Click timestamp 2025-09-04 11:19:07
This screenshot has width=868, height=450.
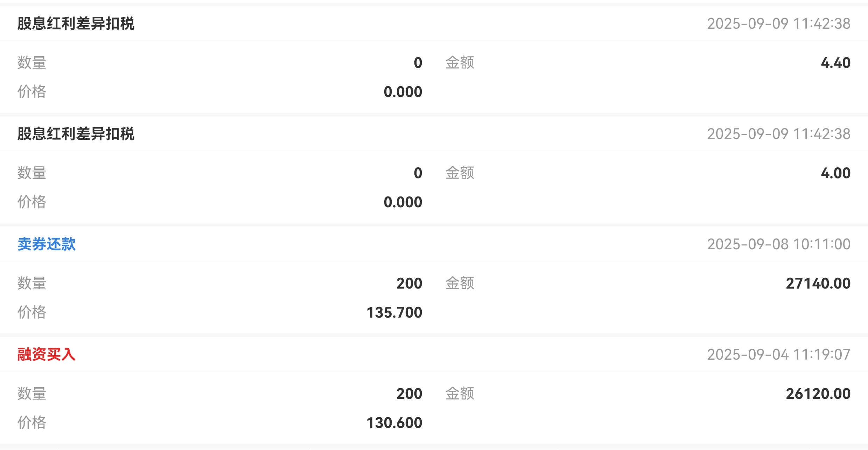[779, 354]
